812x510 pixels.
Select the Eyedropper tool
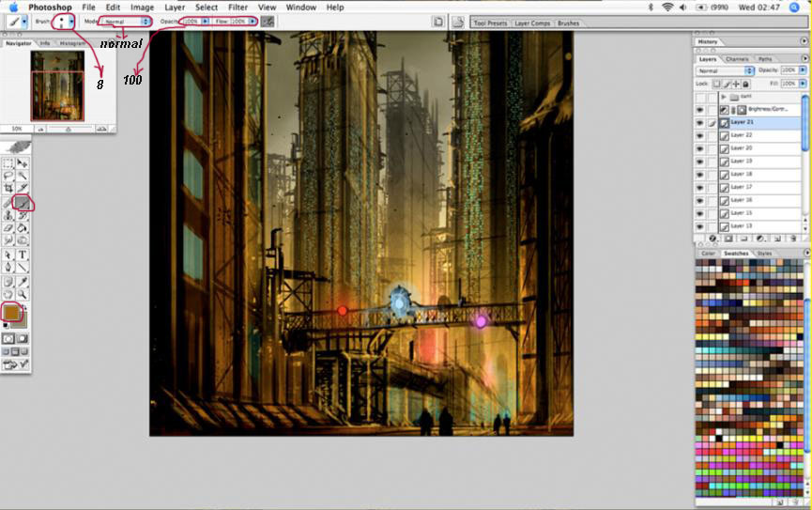point(23,282)
